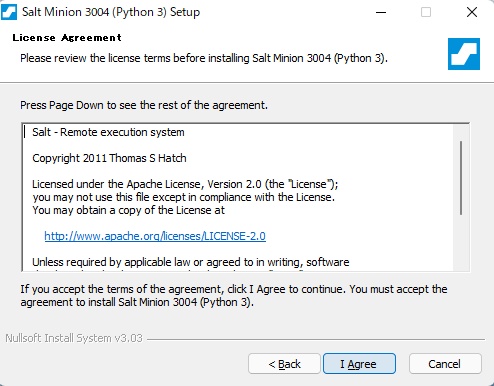Click 'you may not use this file' line
The height and width of the screenshot is (386, 494).
tap(184, 197)
